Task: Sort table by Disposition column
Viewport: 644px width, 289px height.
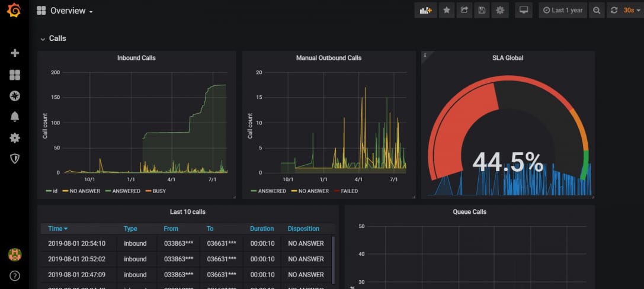Action: (x=303, y=229)
